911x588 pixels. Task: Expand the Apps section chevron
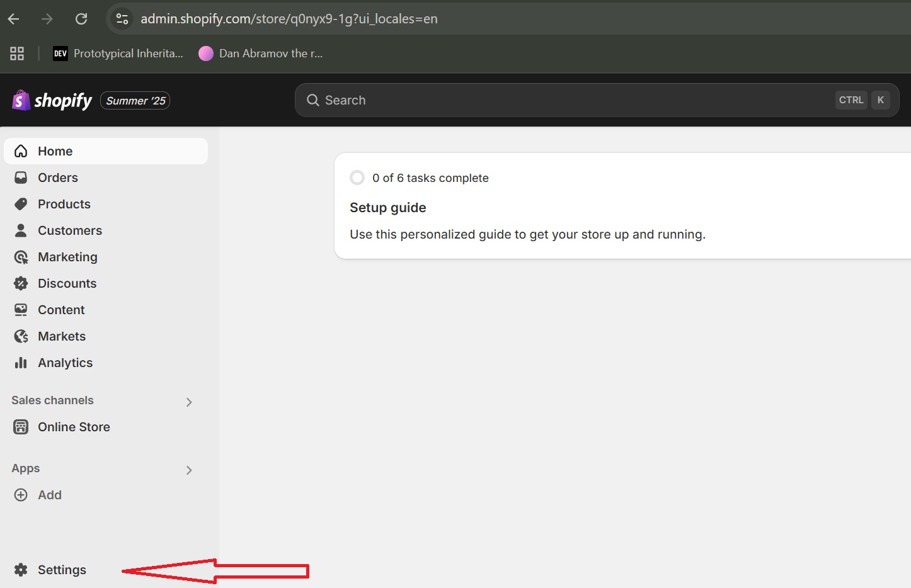(x=189, y=470)
